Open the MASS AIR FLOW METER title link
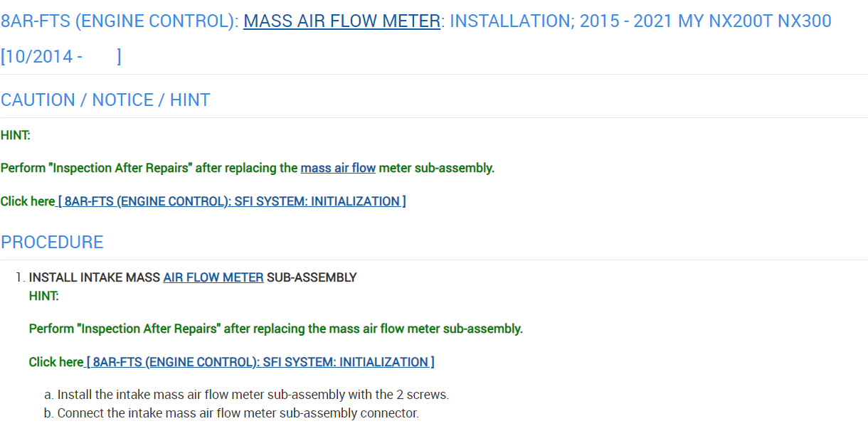 [x=342, y=21]
